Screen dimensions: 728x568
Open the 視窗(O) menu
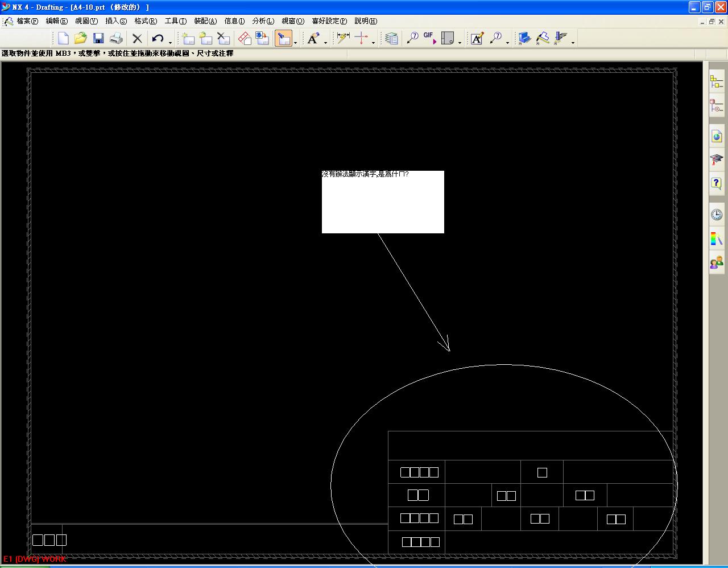pyautogui.click(x=293, y=21)
